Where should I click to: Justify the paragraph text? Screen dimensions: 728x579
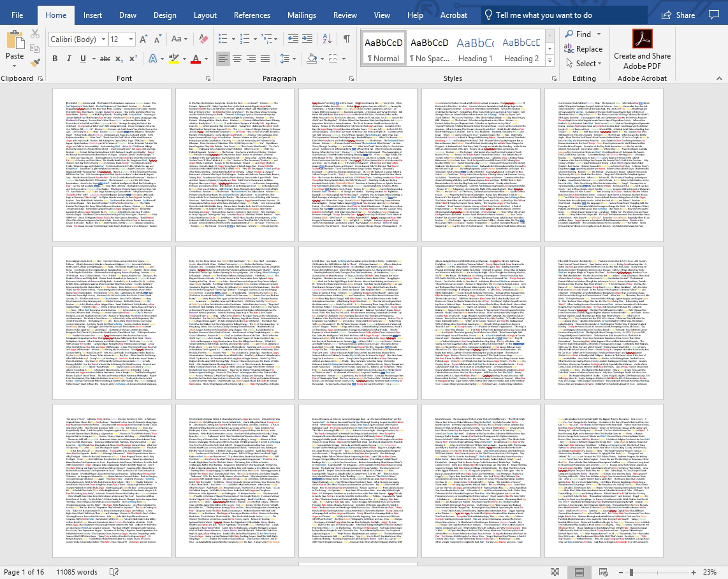(x=265, y=59)
